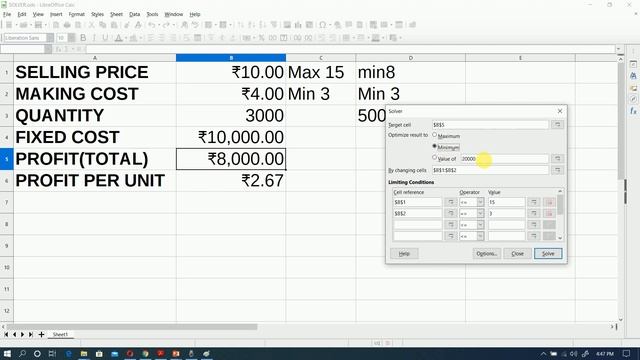This screenshot has width=640, height=360.
Task: Click shrink icon next to $B$1 cell reference
Action: coord(451,202)
